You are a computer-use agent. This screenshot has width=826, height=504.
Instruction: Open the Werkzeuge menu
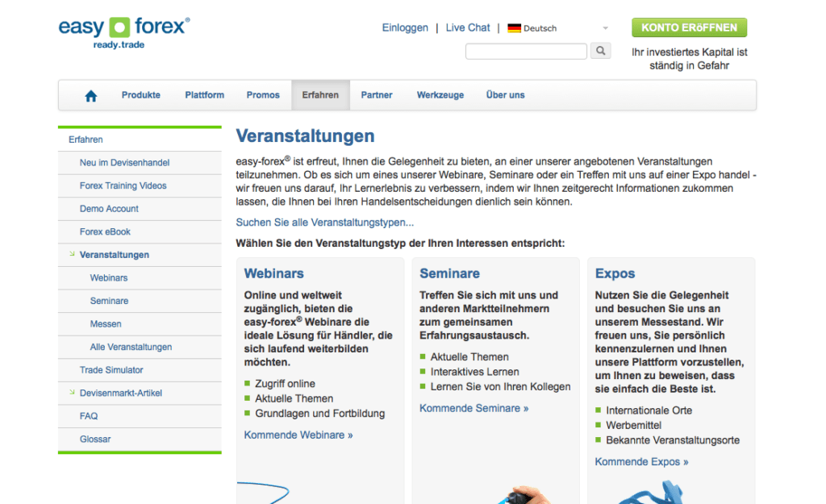coord(440,95)
